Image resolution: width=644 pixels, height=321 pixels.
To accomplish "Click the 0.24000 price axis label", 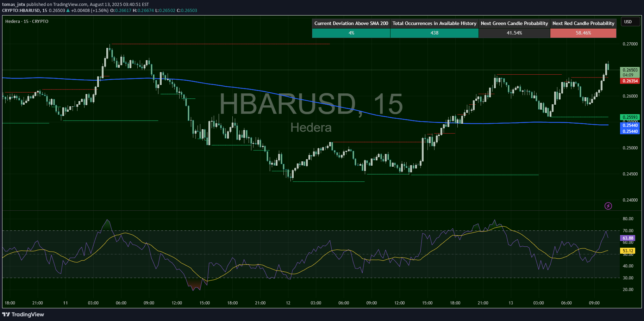I will click(630, 200).
